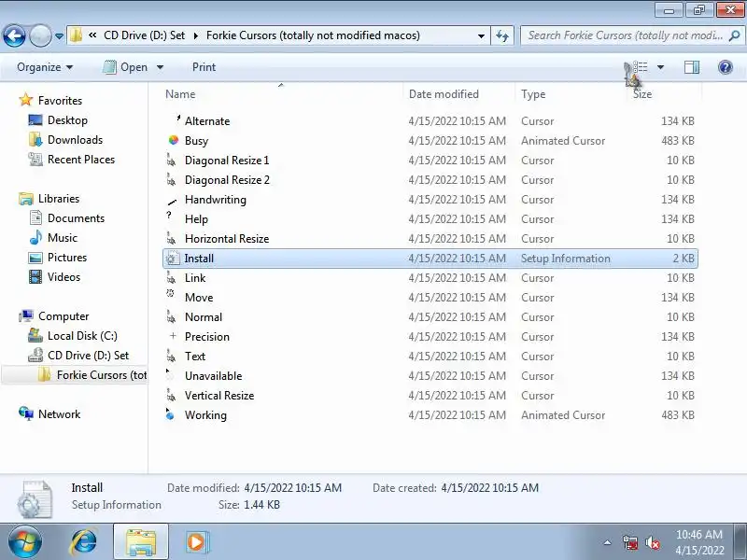This screenshot has width=747, height=560.
Task: Expand hidden path chevrons in address bar
Action: coord(92,35)
